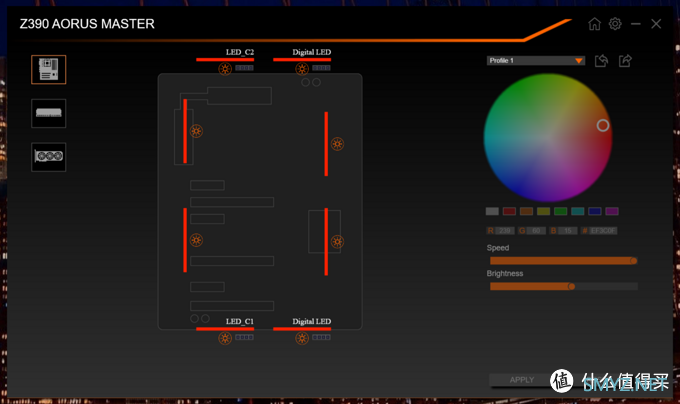Click the LED_C2 header label

pyautogui.click(x=240, y=52)
